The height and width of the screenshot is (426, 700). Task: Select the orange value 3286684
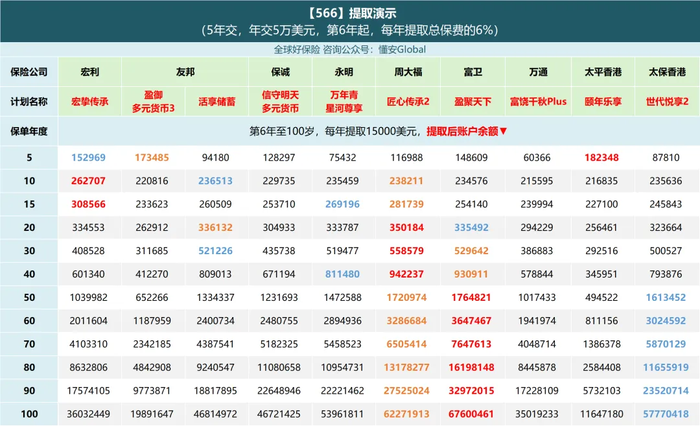pos(406,321)
